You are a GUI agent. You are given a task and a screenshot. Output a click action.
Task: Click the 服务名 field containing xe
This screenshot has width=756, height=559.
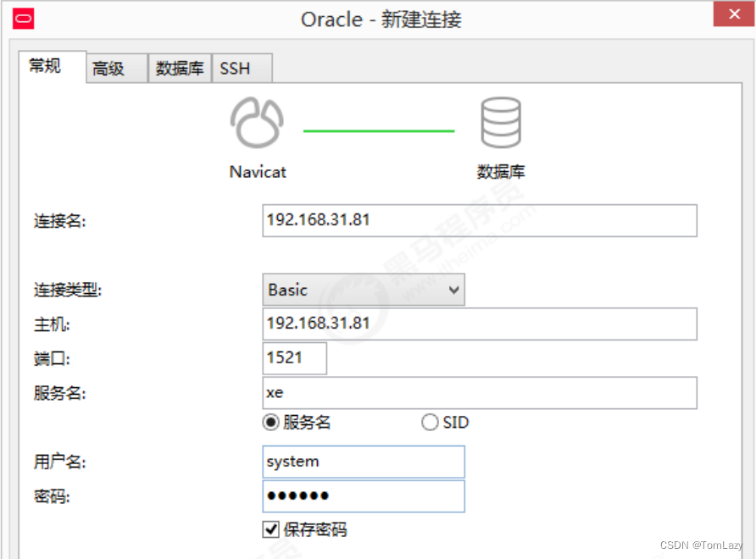480,392
